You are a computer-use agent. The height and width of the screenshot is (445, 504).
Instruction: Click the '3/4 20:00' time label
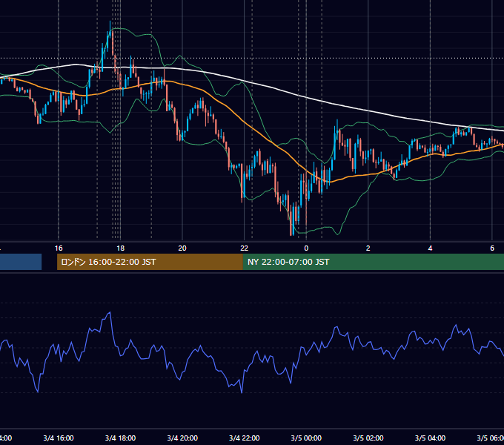point(182,438)
